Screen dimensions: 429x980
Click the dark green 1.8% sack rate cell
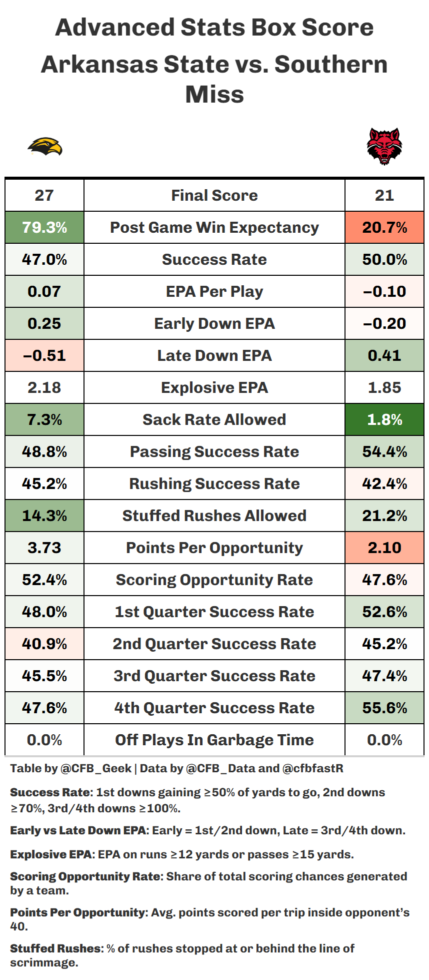384,419
